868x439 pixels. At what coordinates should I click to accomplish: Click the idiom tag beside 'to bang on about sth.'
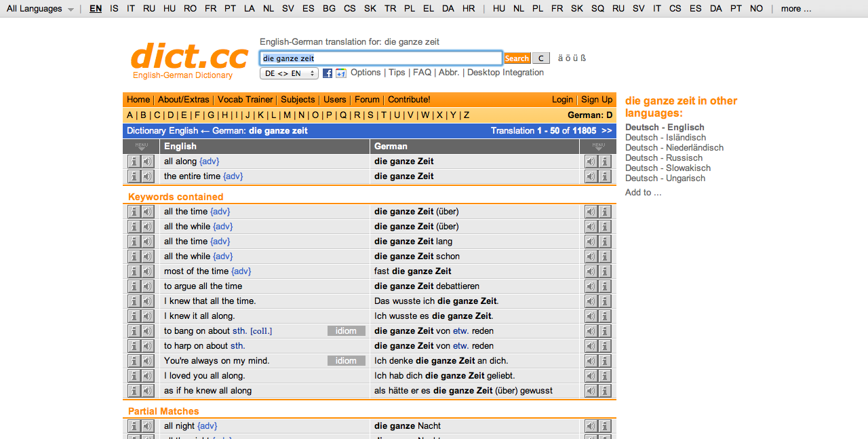347,331
